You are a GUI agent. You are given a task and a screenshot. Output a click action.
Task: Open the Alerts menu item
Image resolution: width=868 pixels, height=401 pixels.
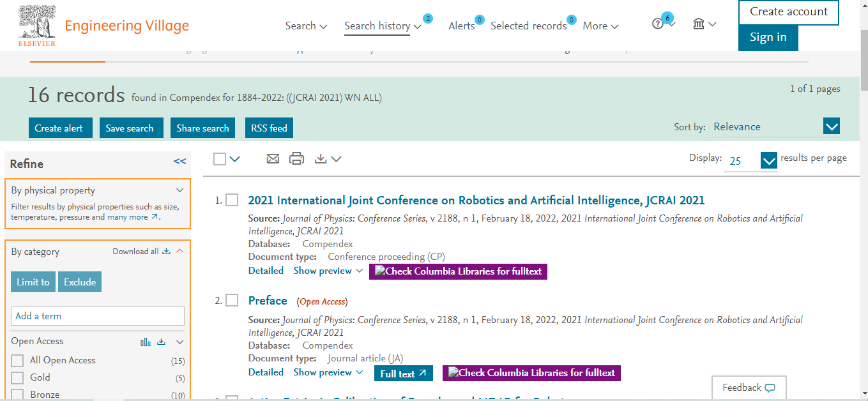[x=461, y=26]
